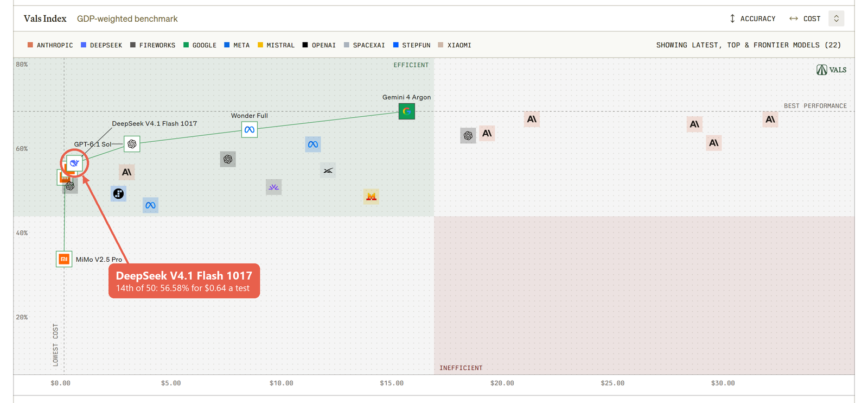Click Showing Latest, Top & Frontier Models filter

click(x=749, y=45)
